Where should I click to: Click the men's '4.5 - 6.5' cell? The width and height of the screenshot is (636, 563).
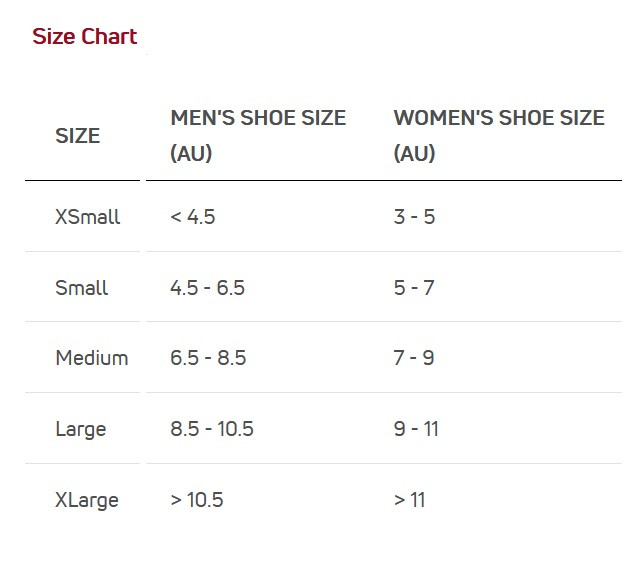point(207,288)
